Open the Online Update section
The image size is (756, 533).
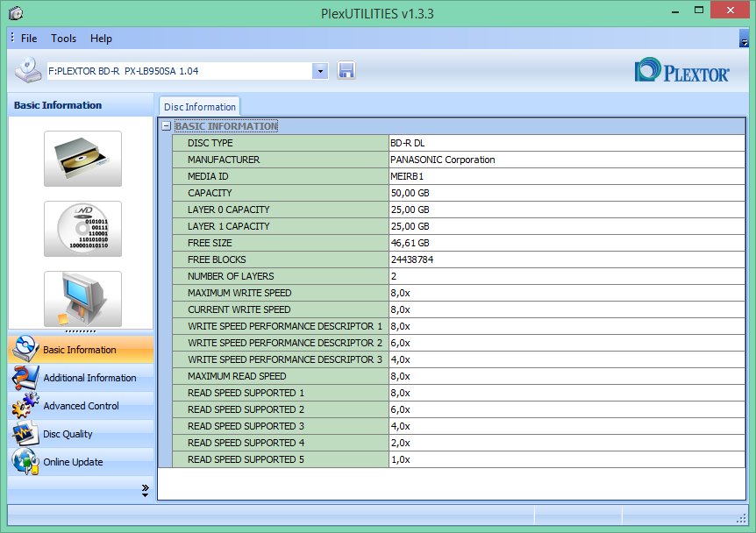coord(73,462)
